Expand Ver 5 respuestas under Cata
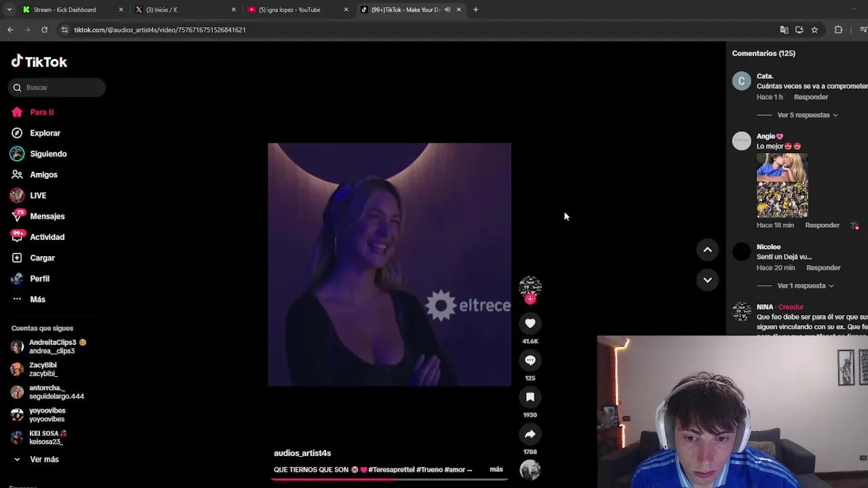Image resolution: width=868 pixels, height=488 pixels. 807,115
